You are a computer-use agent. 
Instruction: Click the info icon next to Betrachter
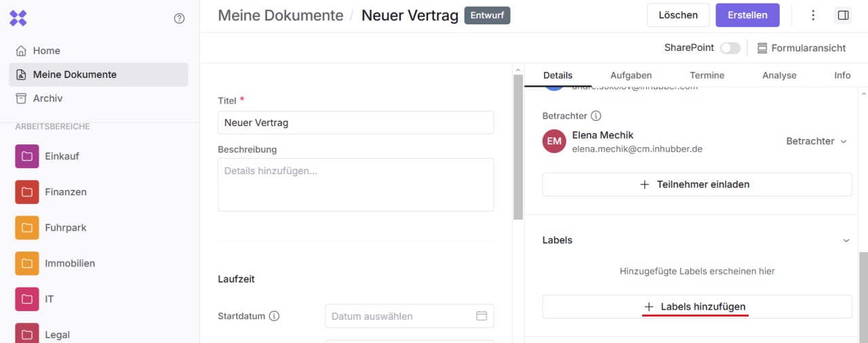[x=596, y=116]
